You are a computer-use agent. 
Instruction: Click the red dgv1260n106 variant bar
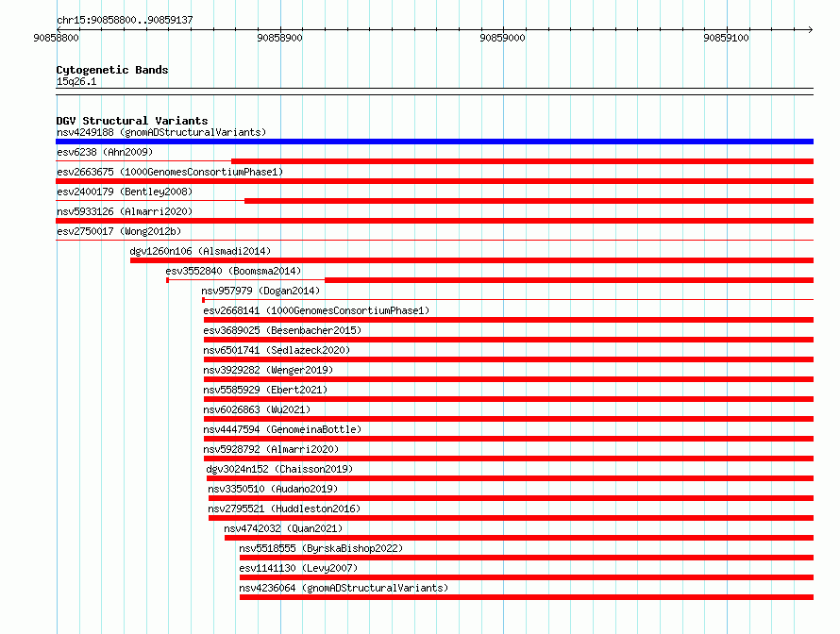click(472, 260)
